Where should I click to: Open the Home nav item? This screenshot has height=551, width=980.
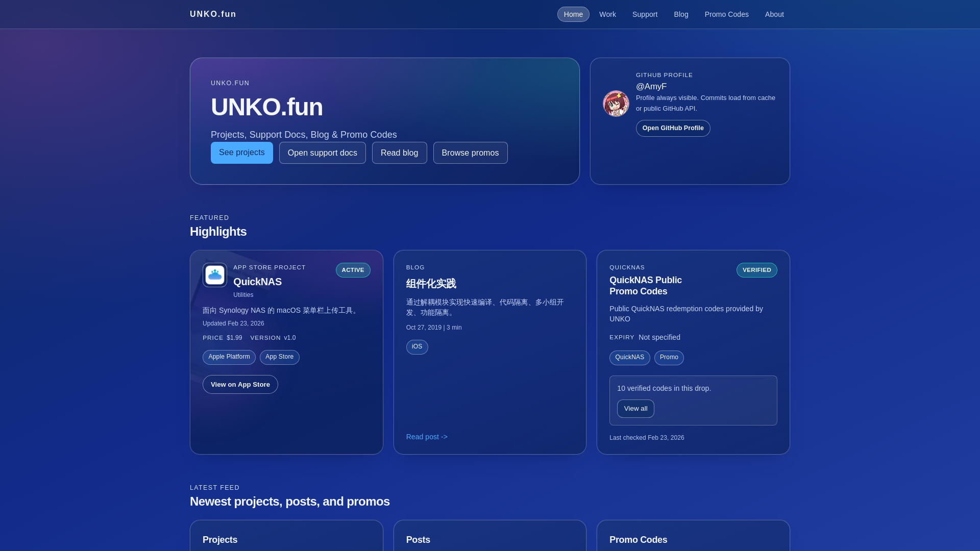click(x=573, y=14)
